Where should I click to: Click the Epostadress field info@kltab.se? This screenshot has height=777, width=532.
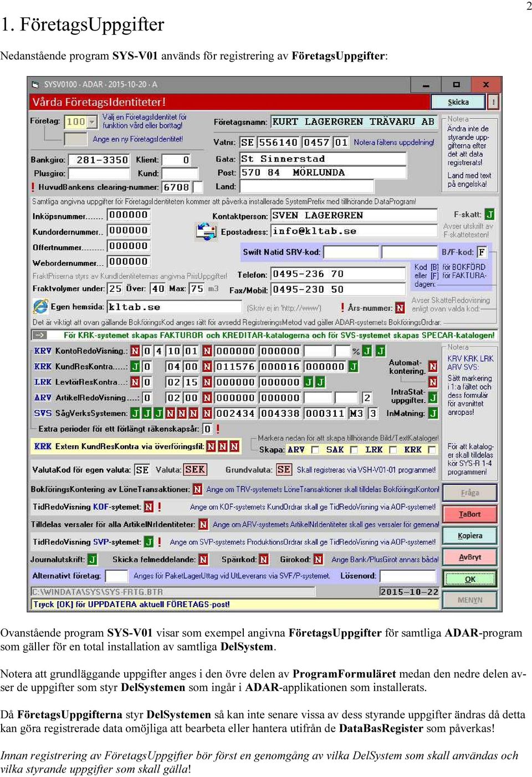354,231
